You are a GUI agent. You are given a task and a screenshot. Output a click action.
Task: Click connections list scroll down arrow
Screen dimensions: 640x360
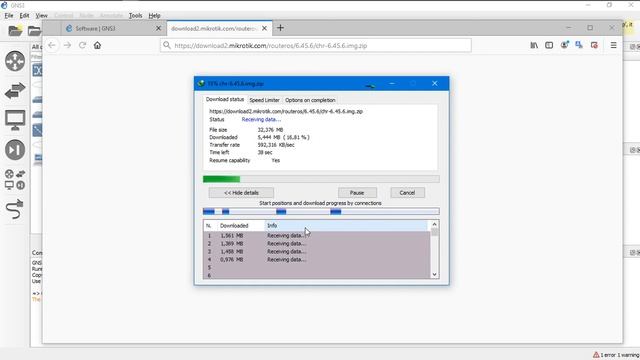coord(434,275)
